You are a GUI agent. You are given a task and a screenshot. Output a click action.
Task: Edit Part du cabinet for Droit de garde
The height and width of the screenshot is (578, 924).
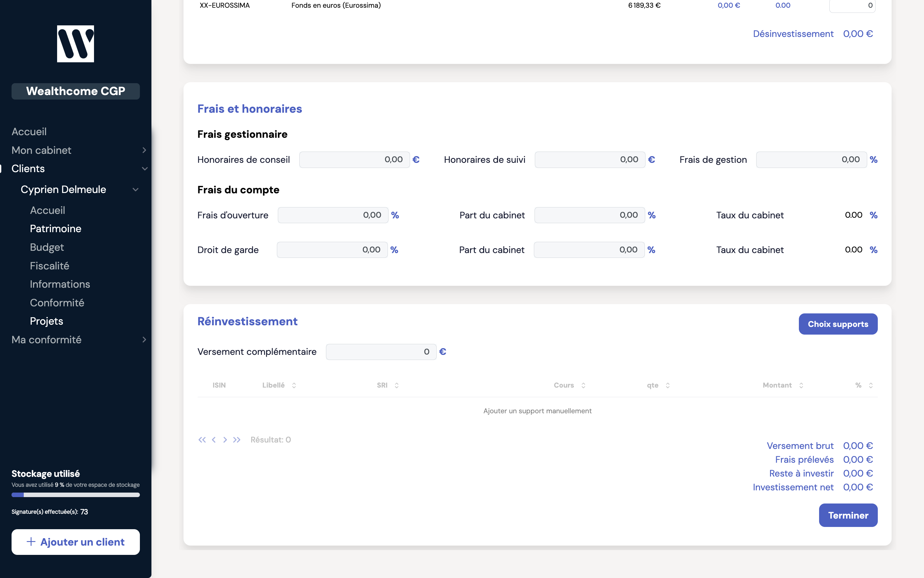[x=589, y=250]
